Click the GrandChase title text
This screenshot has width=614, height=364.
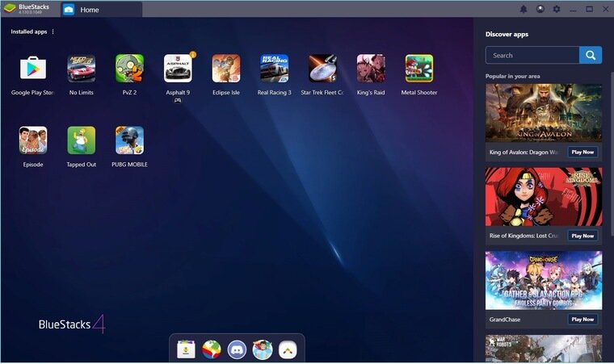coord(505,320)
